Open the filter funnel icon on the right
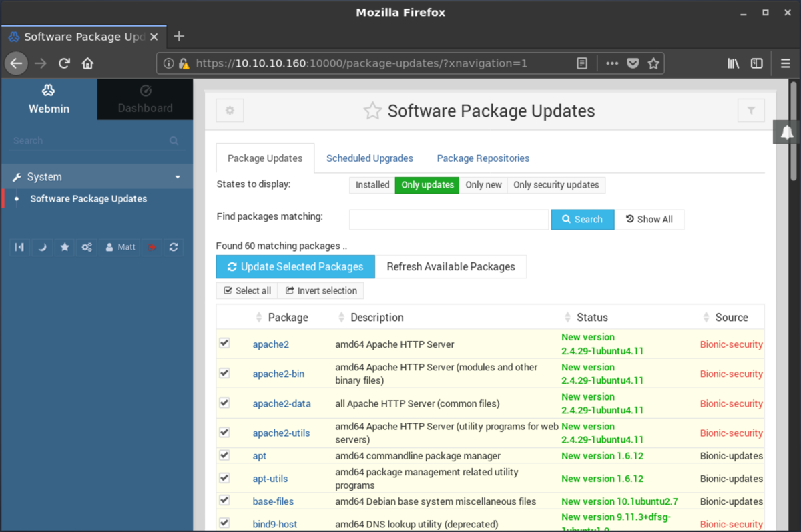 click(x=751, y=111)
